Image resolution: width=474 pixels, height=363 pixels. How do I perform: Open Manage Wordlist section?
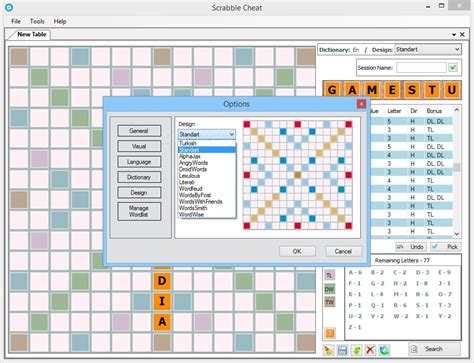[139, 211]
